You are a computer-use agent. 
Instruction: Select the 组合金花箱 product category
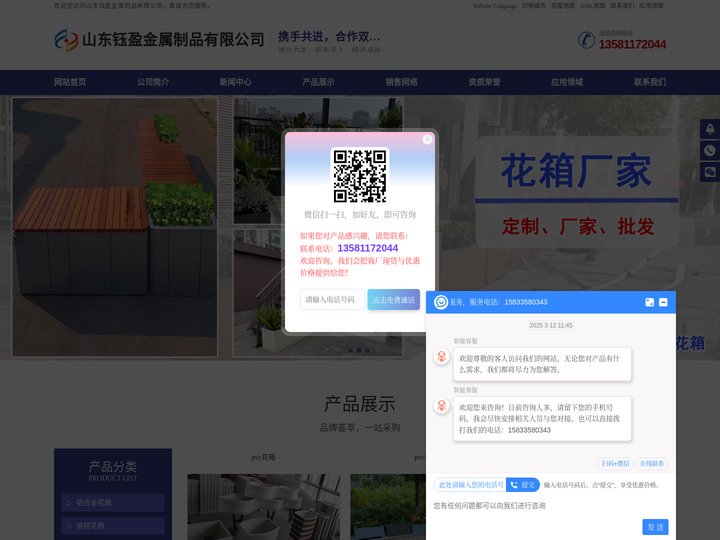click(x=113, y=503)
